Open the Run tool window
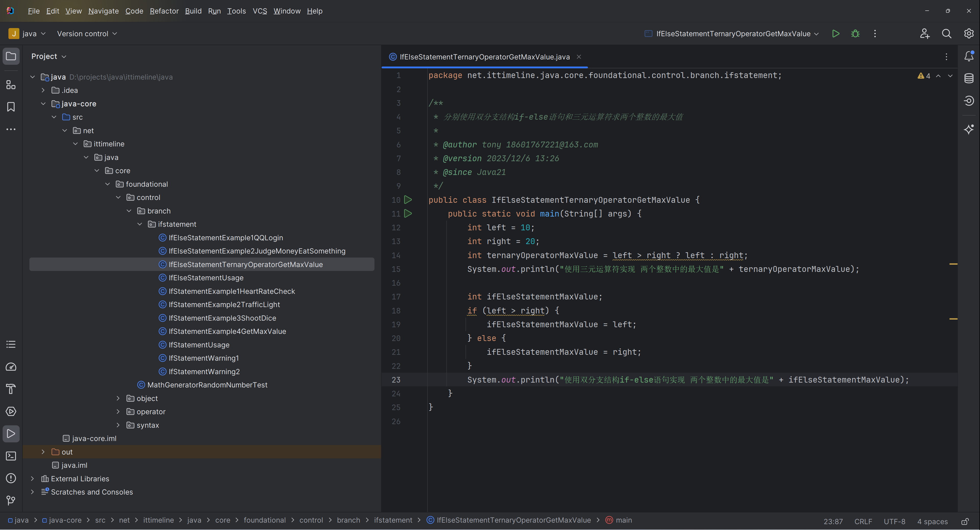Screen dimensions: 980x530 11,434
